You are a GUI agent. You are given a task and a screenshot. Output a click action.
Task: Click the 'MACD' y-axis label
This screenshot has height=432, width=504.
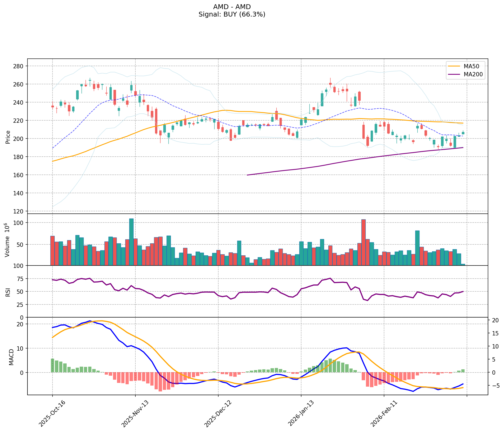click(11, 357)
